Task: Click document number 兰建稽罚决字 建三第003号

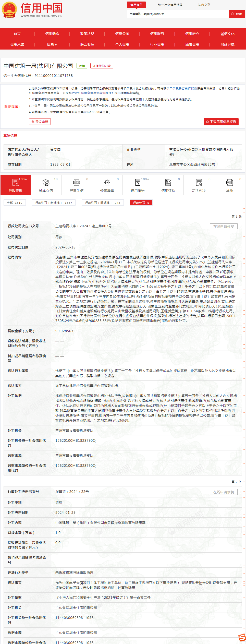Action: pos(83,226)
